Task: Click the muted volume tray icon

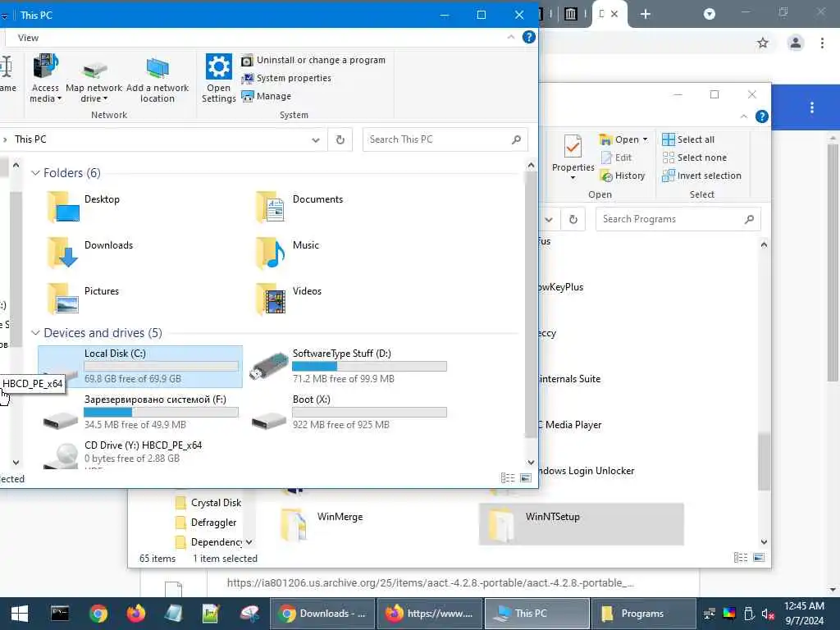Action: pos(767,614)
